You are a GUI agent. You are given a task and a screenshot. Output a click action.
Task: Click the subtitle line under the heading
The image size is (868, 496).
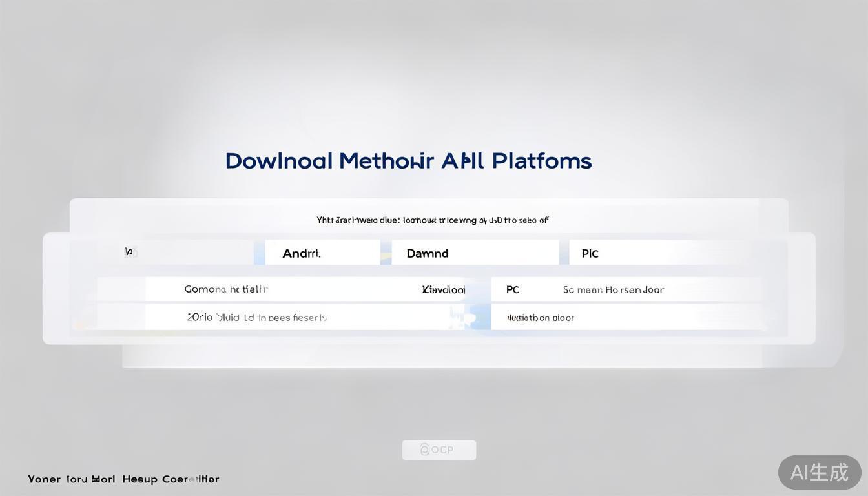(432, 220)
